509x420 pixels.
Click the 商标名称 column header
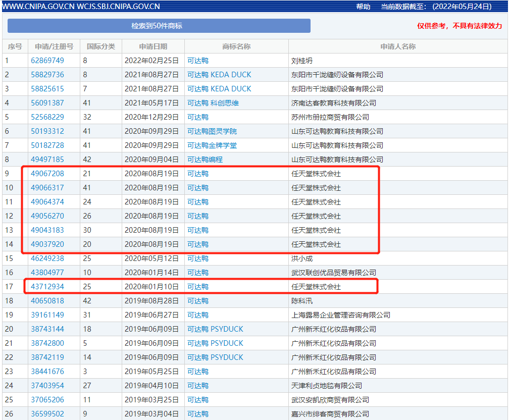click(x=236, y=46)
